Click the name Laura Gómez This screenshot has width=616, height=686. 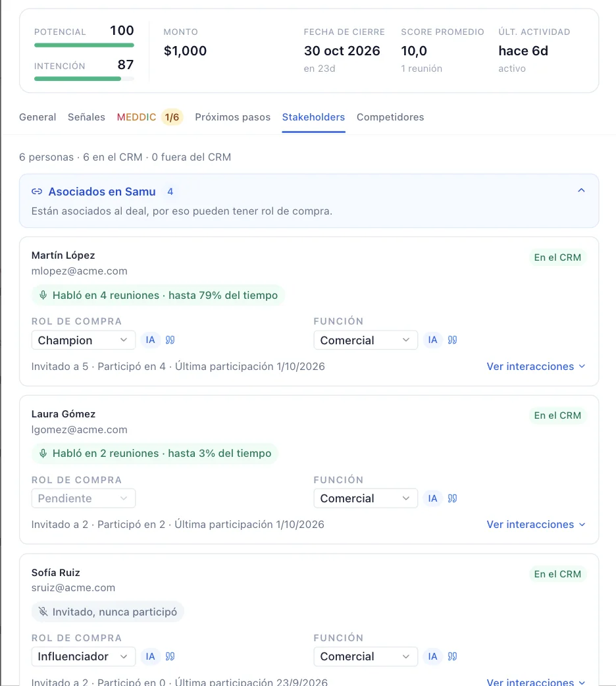click(63, 414)
